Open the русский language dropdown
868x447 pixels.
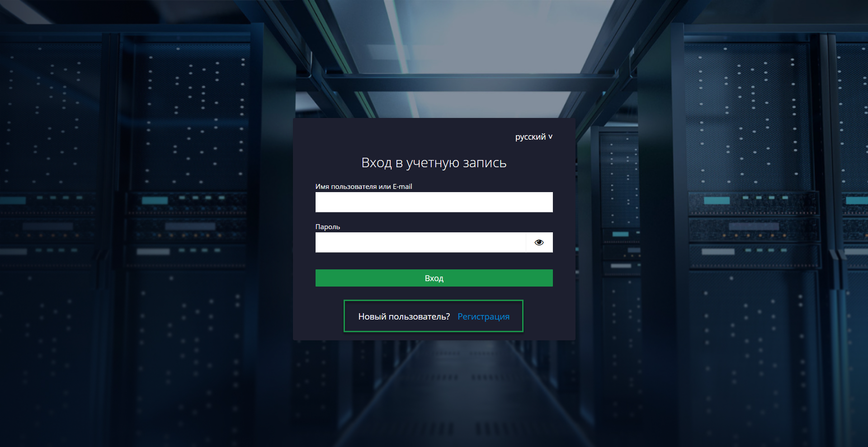point(534,137)
